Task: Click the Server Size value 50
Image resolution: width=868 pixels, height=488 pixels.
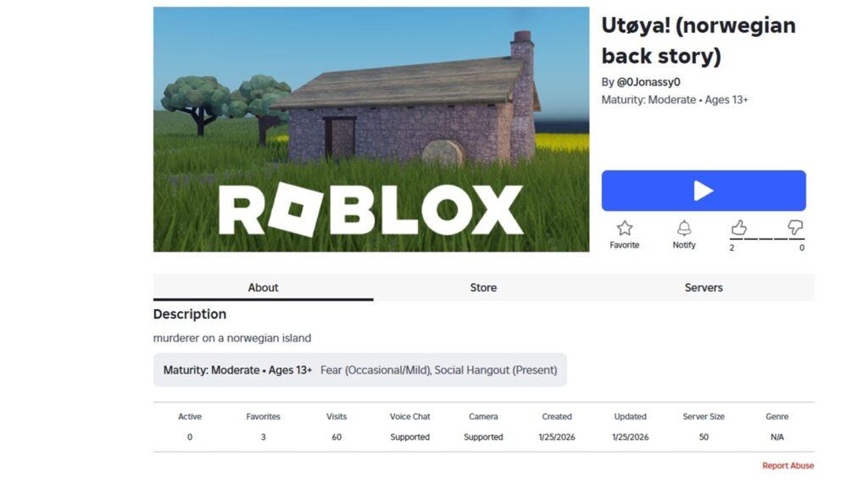Action: (704, 437)
